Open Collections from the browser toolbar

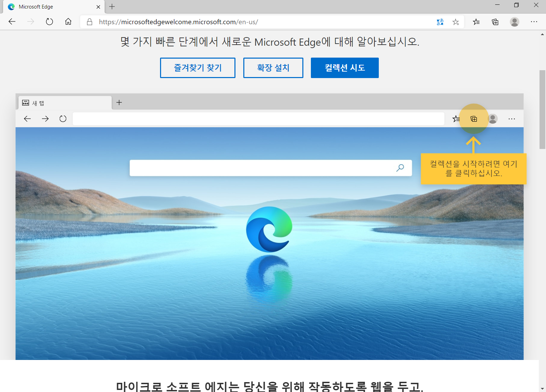pos(495,22)
